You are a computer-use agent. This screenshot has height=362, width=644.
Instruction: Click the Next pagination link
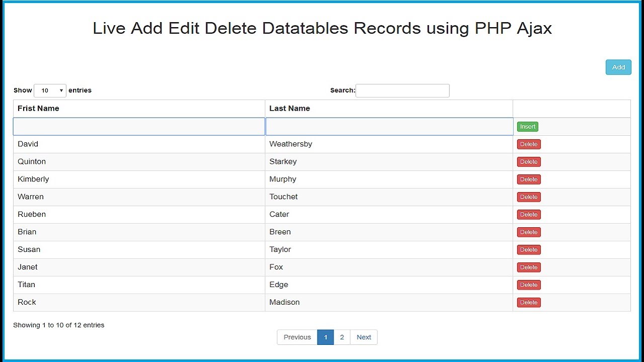[364, 337]
